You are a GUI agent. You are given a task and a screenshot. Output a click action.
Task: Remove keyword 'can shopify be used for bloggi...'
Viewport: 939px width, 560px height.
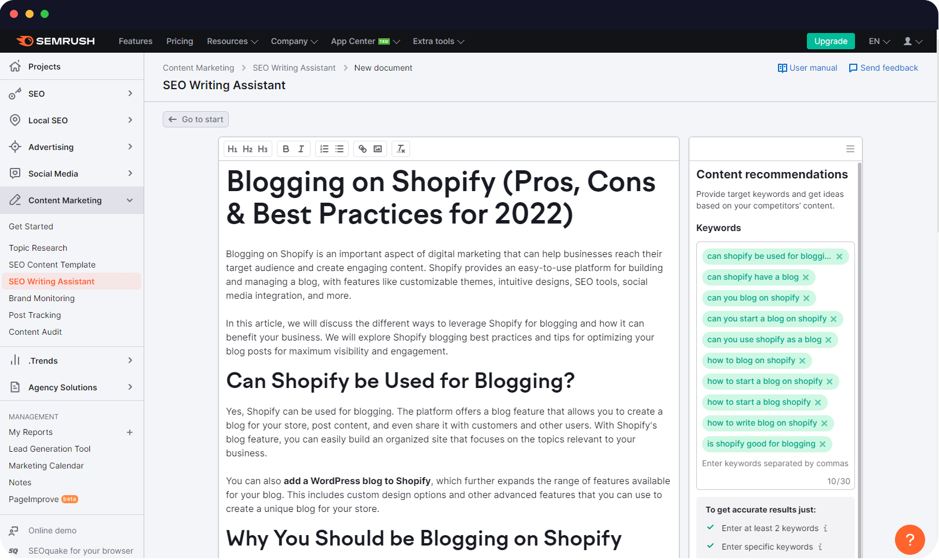[839, 257]
